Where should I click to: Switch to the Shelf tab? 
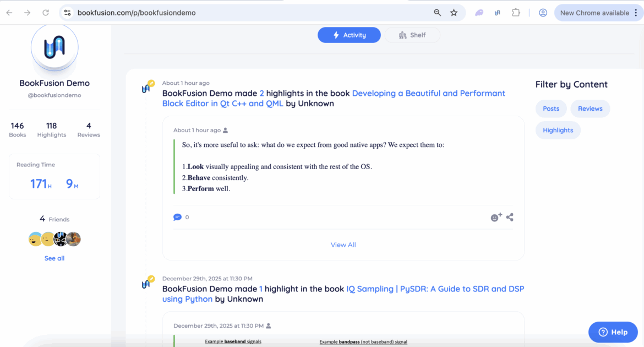coord(412,35)
